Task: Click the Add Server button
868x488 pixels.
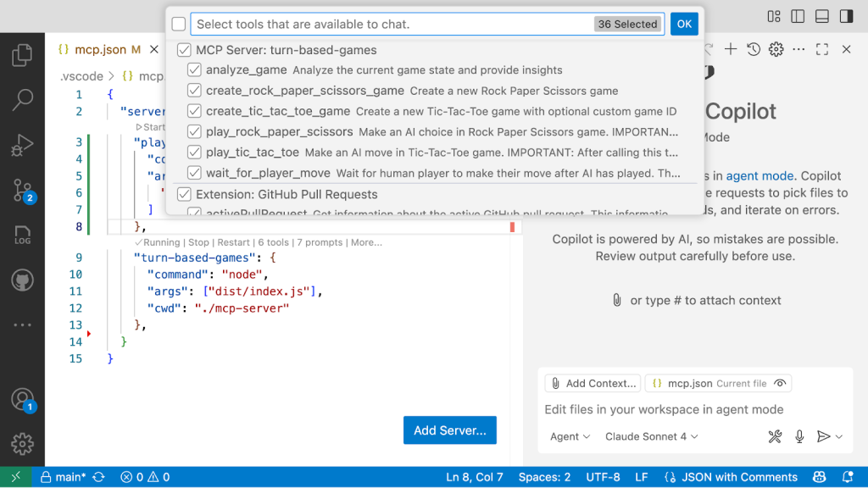Action: pos(449,430)
